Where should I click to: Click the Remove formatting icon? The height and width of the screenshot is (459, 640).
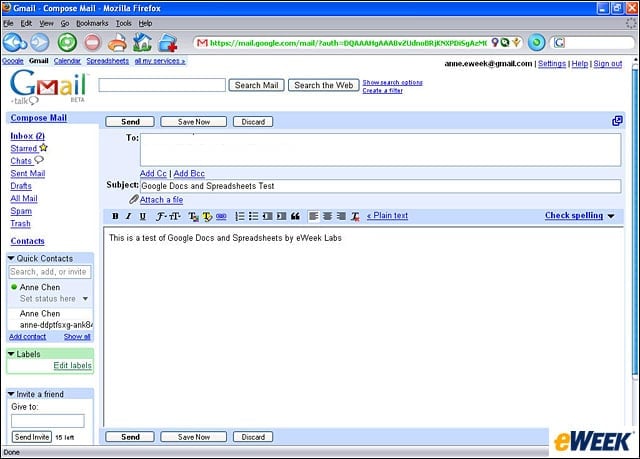(356, 217)
